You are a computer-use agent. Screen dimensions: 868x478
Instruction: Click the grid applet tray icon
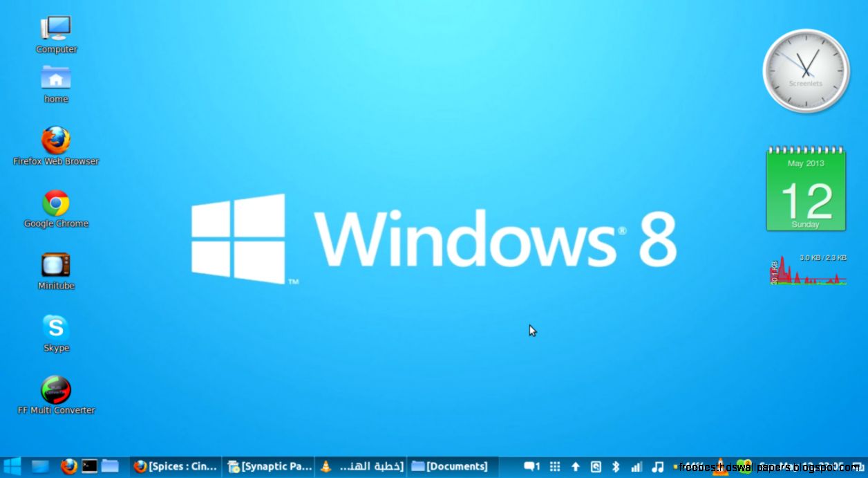555,467
